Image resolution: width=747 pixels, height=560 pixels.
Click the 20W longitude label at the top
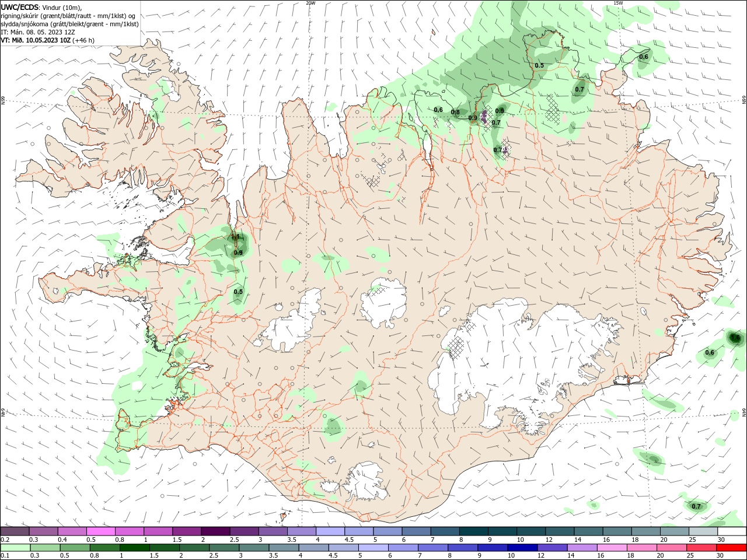click(310, 3)
